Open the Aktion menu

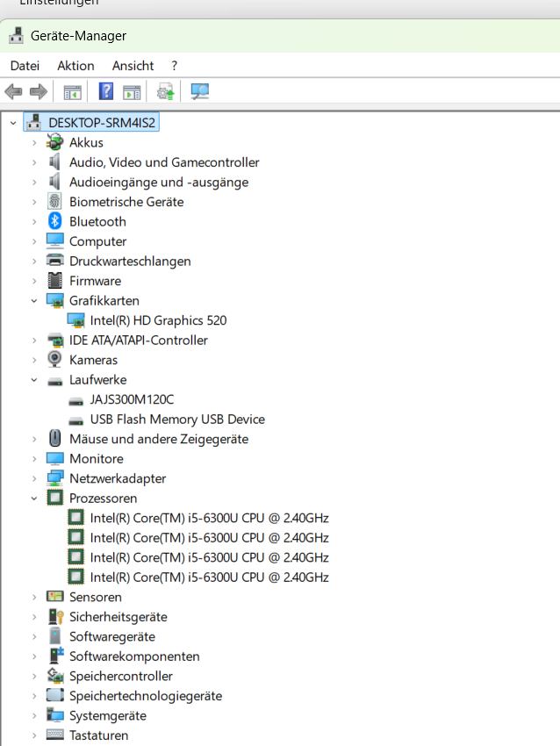(75, 66)
